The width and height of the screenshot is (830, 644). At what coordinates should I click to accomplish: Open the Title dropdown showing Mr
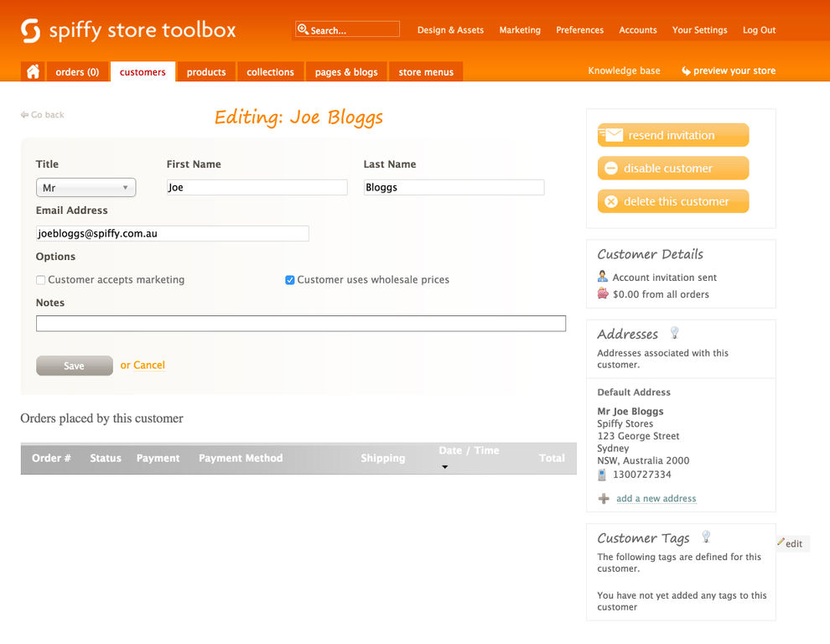[86, 188]
